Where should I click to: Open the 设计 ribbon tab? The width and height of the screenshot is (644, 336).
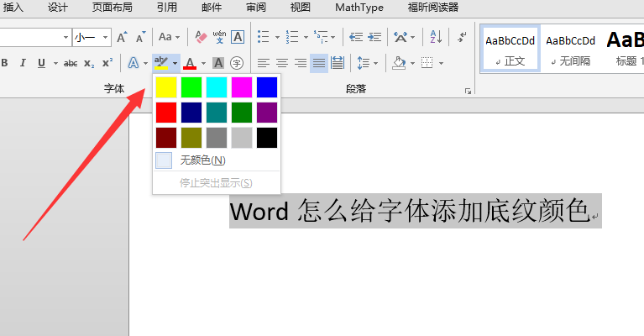57,8
